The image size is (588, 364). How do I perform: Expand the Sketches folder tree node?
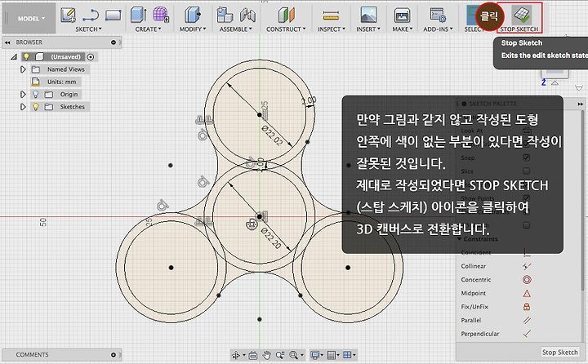point(23,107)
